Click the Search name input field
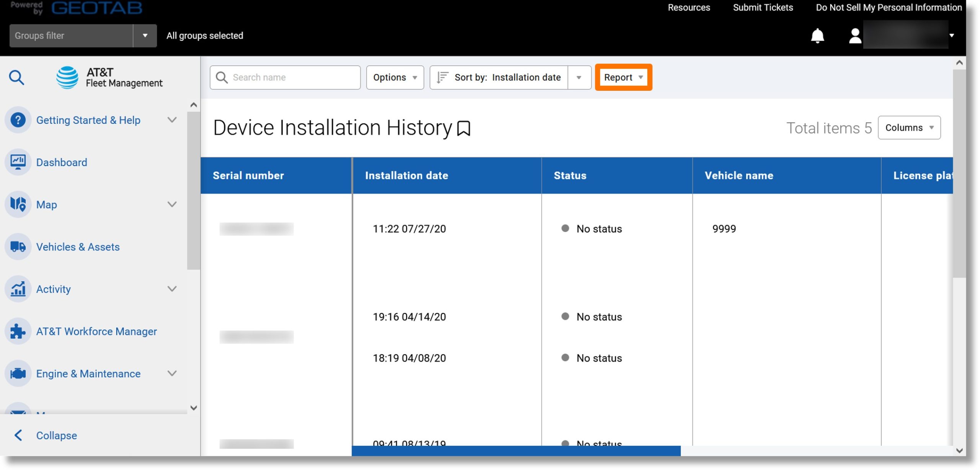Viewport: 980px width, 470px height. tap(284, 76)
